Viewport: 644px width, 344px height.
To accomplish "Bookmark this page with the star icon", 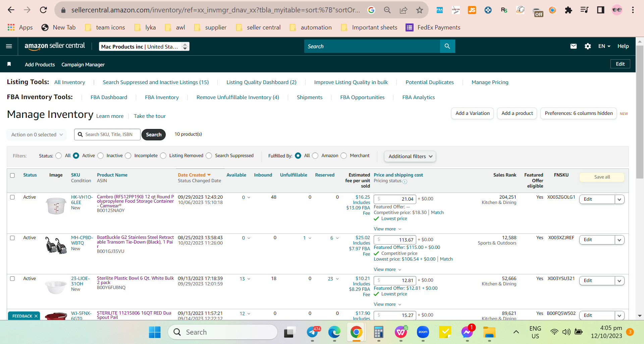I will 420,10.
